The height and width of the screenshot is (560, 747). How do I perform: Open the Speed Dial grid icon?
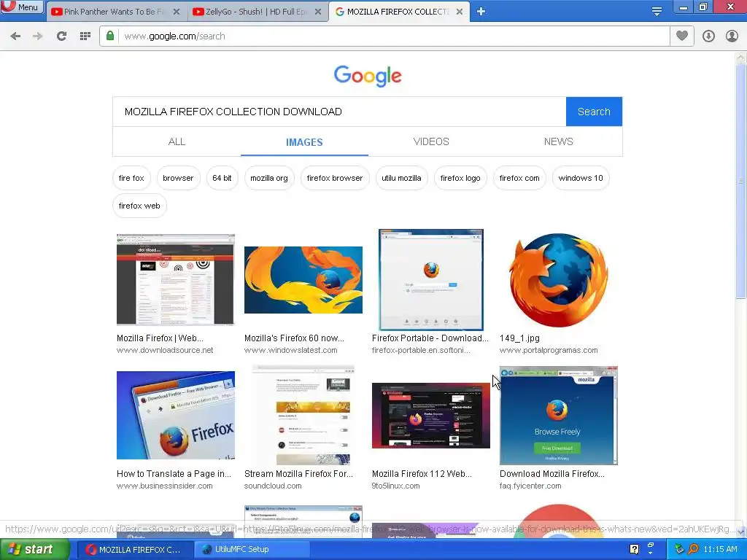tap(85, 36)
